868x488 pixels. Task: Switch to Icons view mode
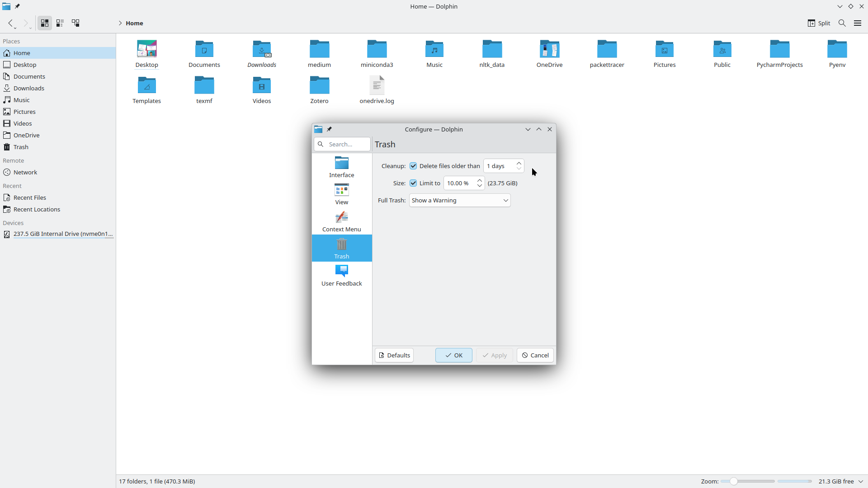click(44, 23)
